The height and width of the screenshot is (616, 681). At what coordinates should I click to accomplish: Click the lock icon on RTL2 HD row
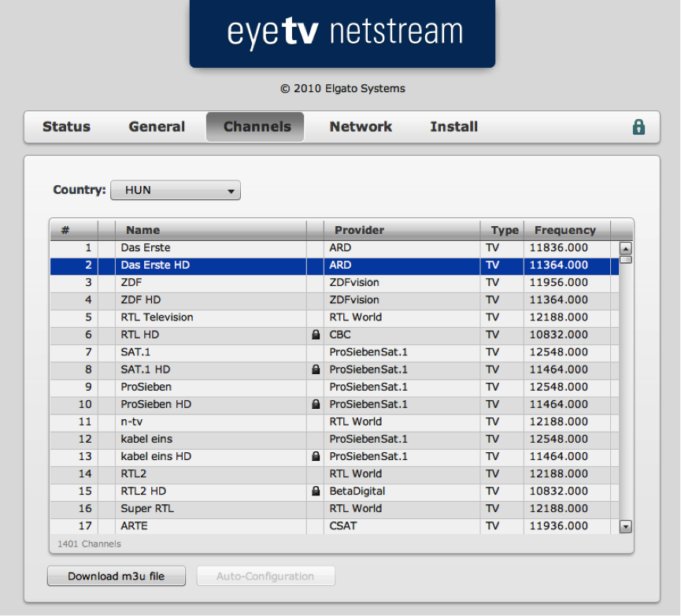(x=316, y=491)
